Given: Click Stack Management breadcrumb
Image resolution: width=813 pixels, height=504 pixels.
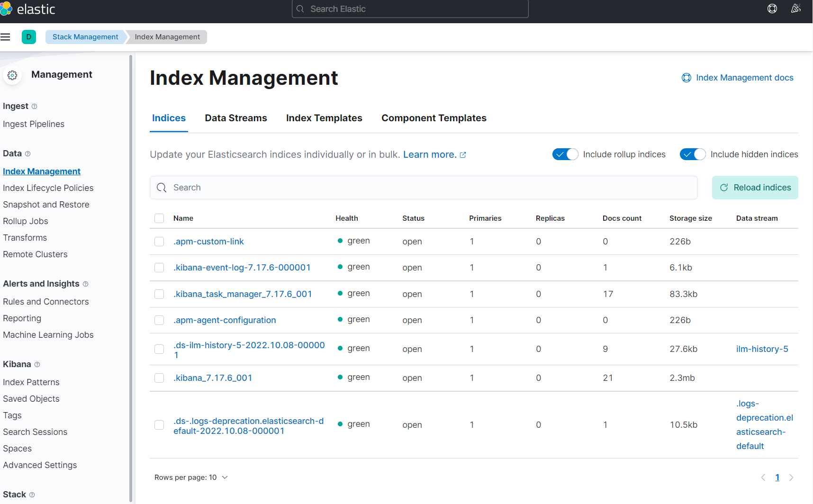Looking at the screenshot, I should pyautogui.click(x=85, y=37).
